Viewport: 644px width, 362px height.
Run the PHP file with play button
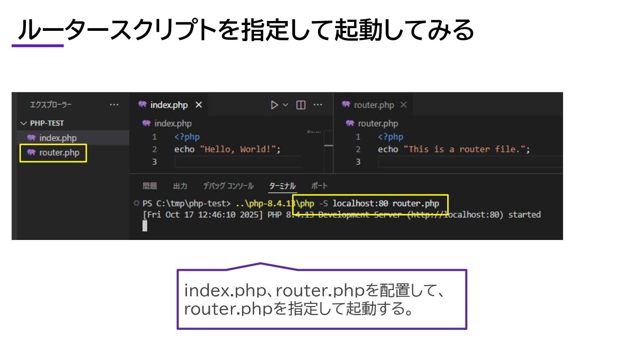pos(274,105)
